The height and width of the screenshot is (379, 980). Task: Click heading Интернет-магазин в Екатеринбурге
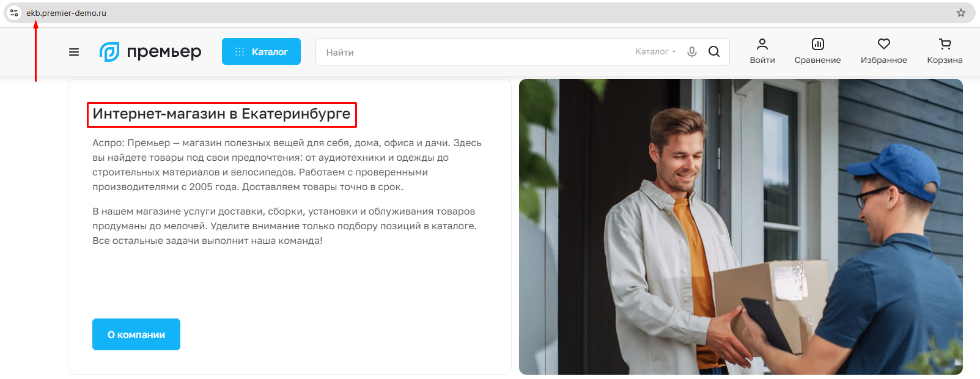point(221,114)
